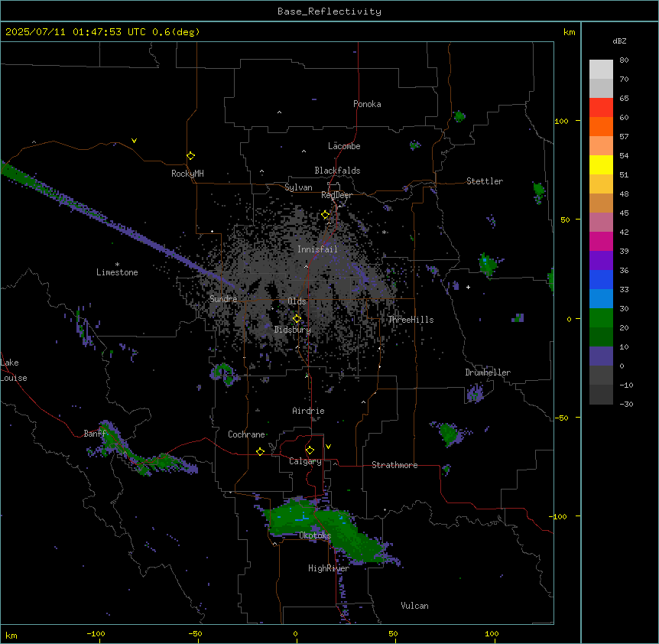Image resolution: width=659 pixels, height=644 pixels.
Task: Pick the green 30 to 20 dBZ swatch
Action: (x=601, y=318)
